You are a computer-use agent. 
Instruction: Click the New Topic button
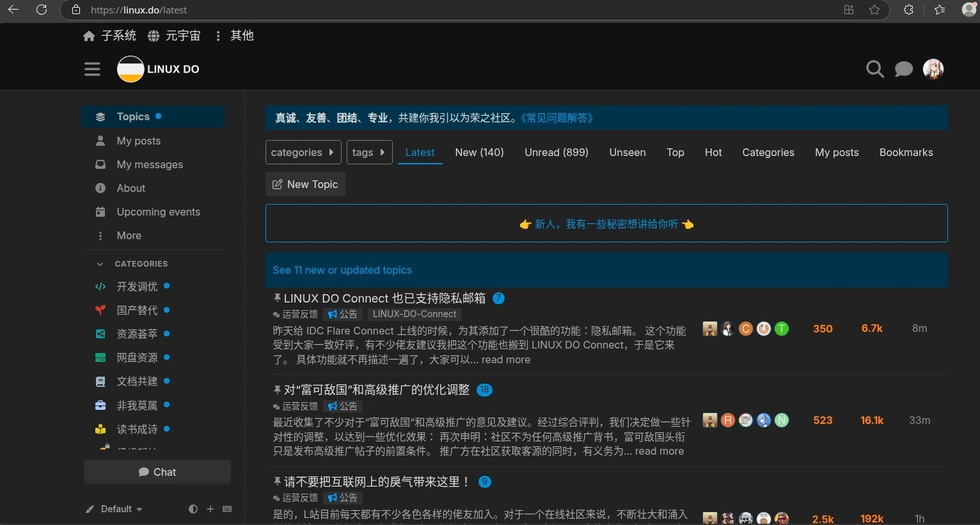[305, 184]
